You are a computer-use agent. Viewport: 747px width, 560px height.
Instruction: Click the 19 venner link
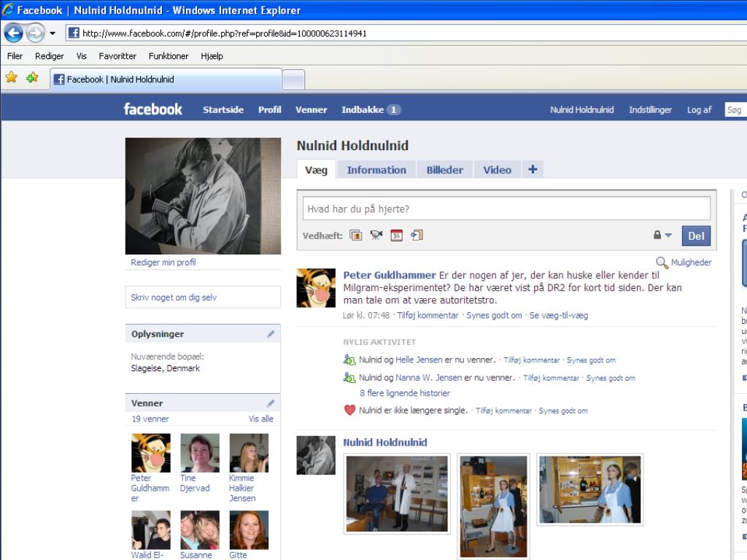click(x=150, y=419)
